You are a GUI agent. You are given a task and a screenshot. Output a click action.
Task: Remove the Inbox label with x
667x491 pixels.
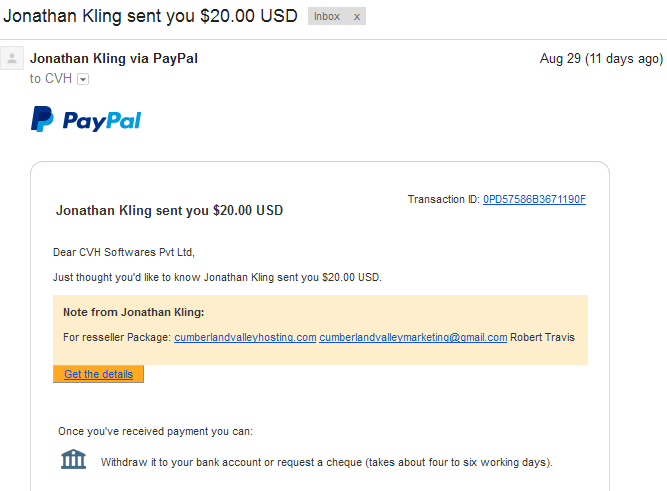[356, 17]
